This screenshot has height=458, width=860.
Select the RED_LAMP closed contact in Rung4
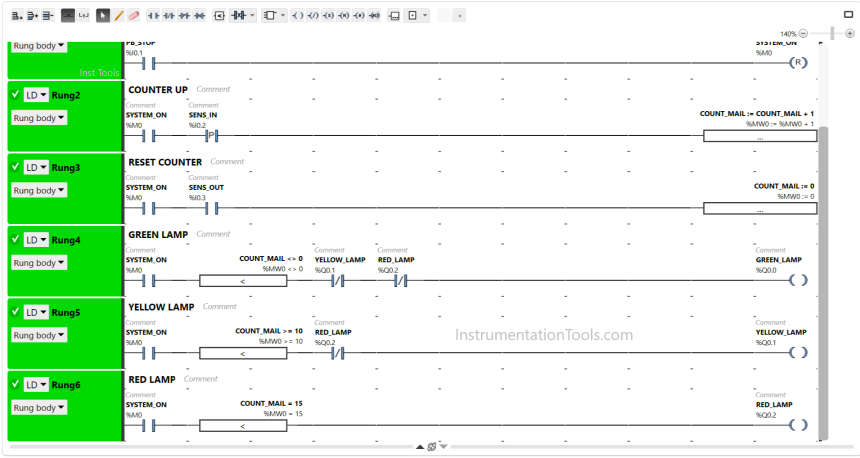tap(401, 281)
